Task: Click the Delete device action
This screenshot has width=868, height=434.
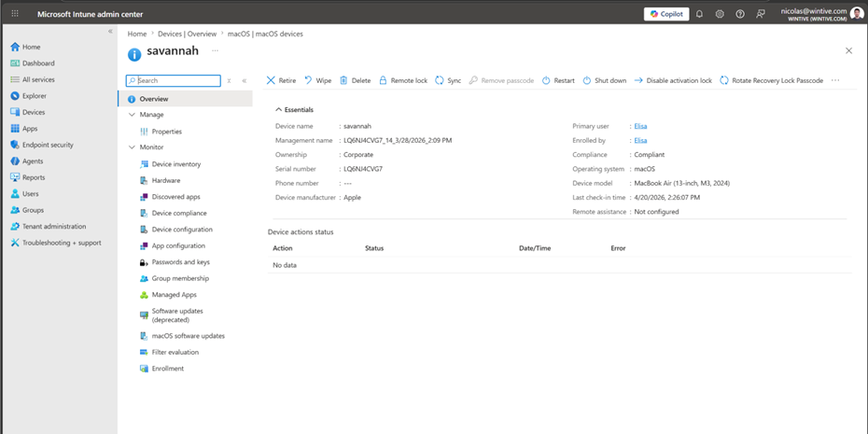Action: click(355, 81)
